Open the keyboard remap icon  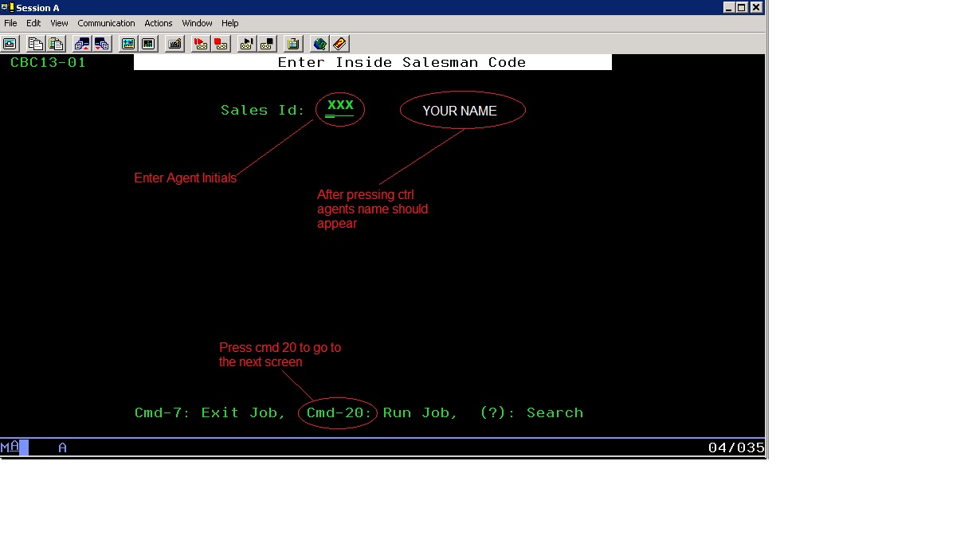pyautogui.click(x=174, y=44)
